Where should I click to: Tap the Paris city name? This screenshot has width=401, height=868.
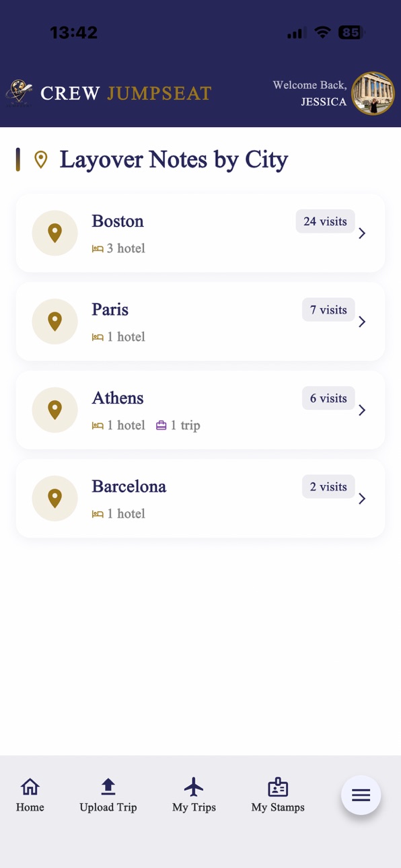pyautogui.click(x=110, y=310)
